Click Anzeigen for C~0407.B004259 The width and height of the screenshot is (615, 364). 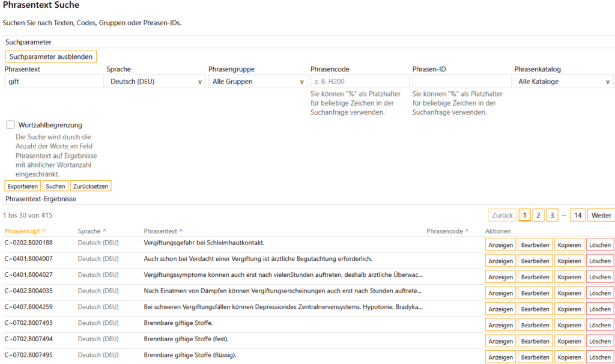point(500,309)
